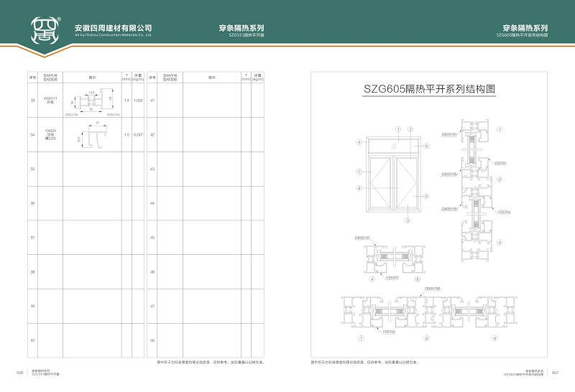The width and height of the screenshot is (575, 392).
Task: Click table row number 35
Action: tap(32, 169)
